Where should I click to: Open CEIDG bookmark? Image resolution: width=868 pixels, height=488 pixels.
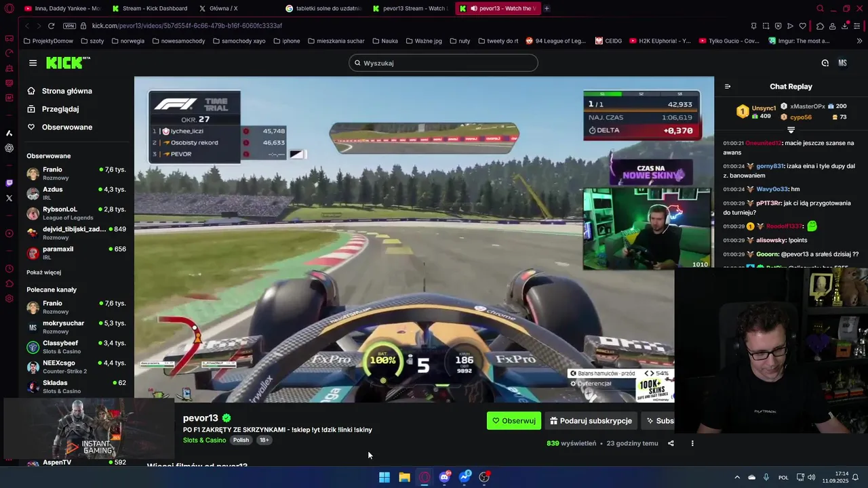[x=608, y=41]
